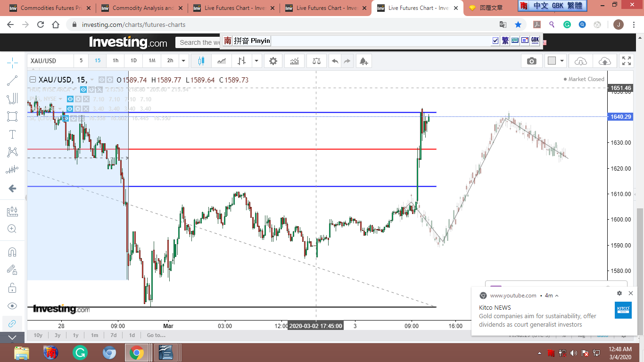Click the compare symbols scale icon
Viewport: 644px width, 362px height.
(316, 61)
